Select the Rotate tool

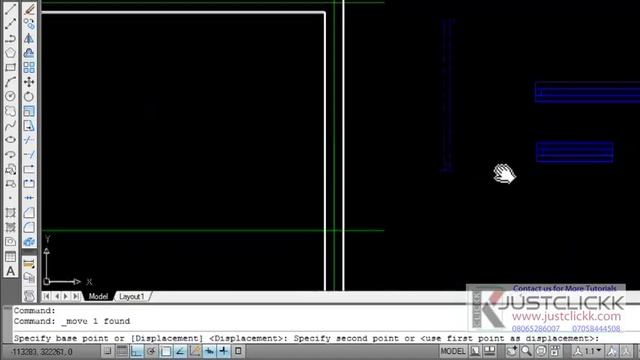pos(29,96)
